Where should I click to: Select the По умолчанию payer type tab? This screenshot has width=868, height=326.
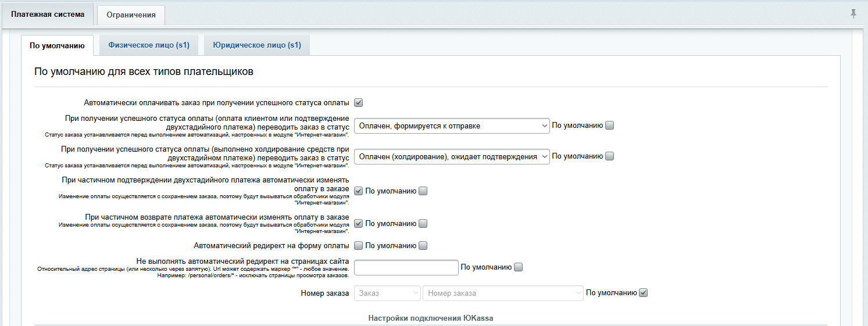coord(53,45)
